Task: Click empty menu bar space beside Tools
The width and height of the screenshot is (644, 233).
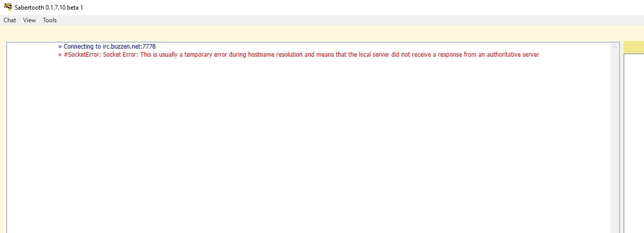Action: click(350, 20)
